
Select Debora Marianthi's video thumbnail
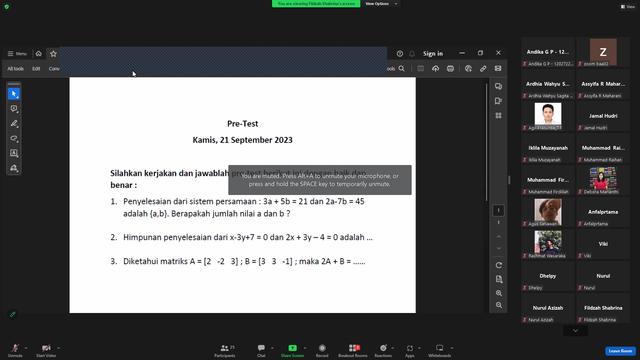click(x=603, y=180)
